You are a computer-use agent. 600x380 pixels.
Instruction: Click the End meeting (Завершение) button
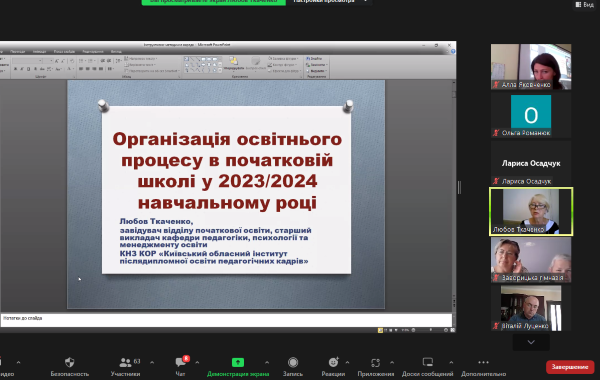570,367
